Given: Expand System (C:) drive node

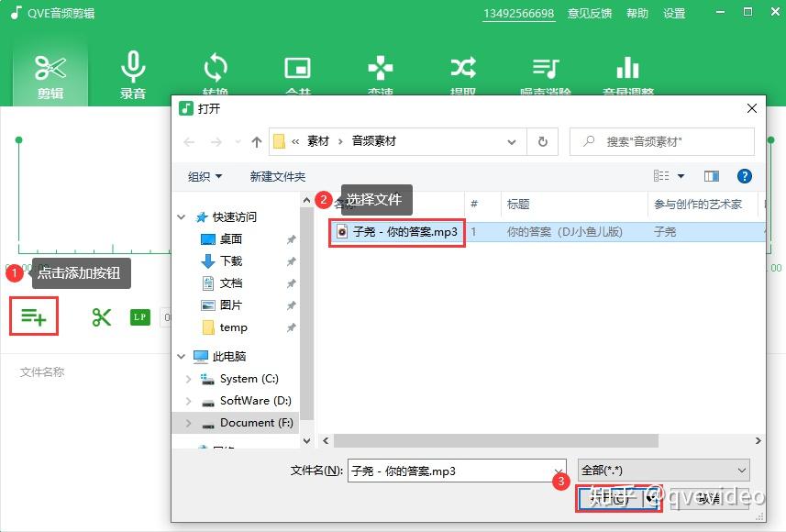Looking at the screenshot, I should pos(189,379).
